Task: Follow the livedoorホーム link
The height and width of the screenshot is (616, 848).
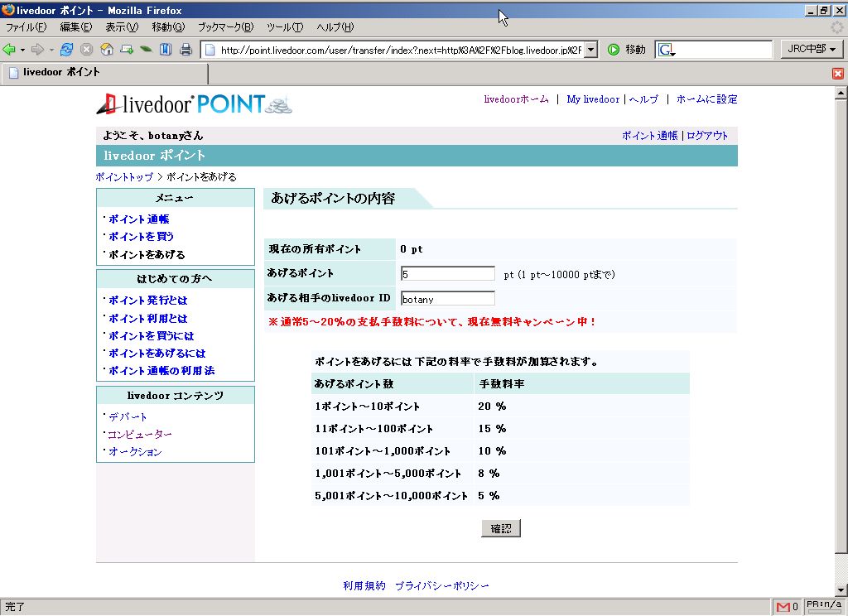Action: pos(516,99)
